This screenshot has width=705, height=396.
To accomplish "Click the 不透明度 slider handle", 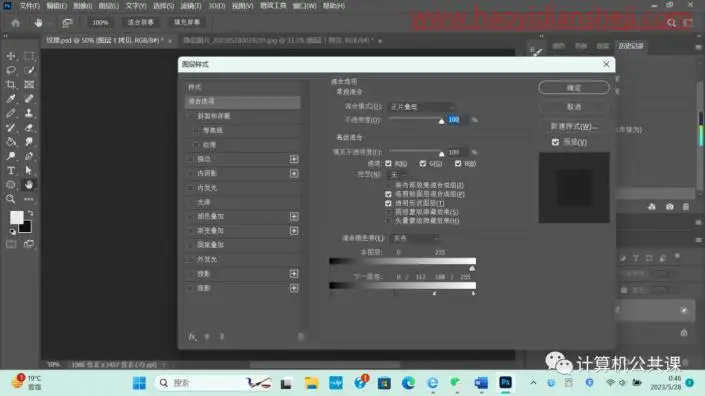I will click(x=442, y=121).
